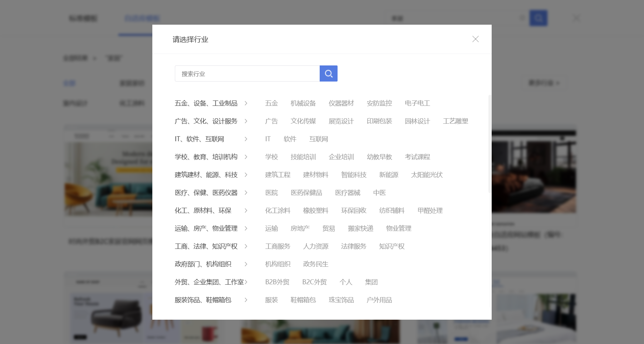This screenshot has width=644, height=344.
Task: Click the blue search icon in the page header
Action: click(539, 18)
